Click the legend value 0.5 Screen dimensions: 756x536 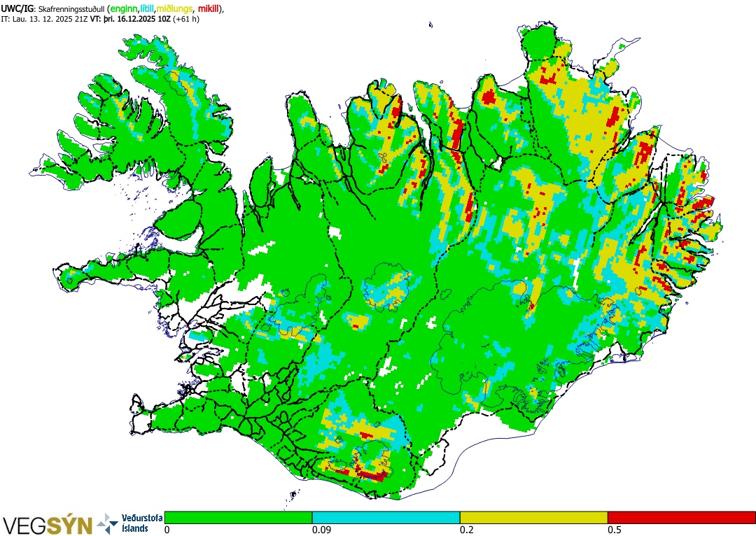click(x=614, y=530)
